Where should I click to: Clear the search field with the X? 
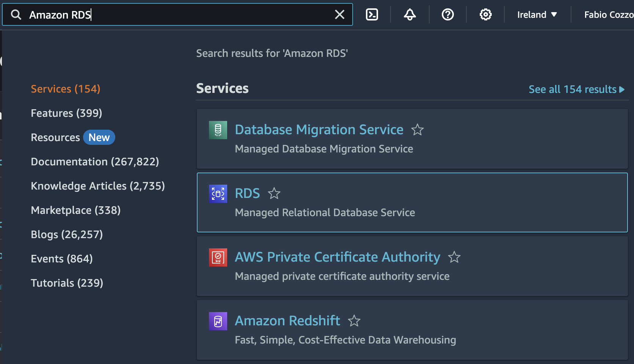coord(340,15)
